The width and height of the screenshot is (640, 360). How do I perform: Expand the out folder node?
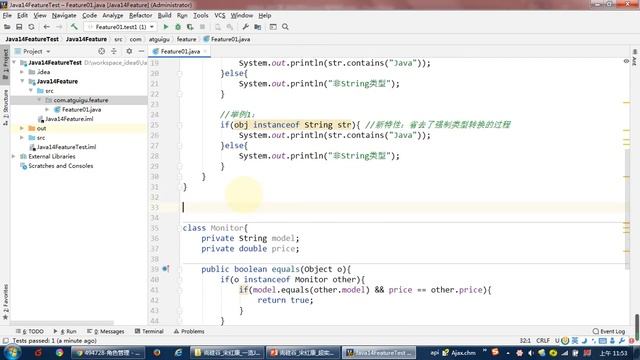22,128
